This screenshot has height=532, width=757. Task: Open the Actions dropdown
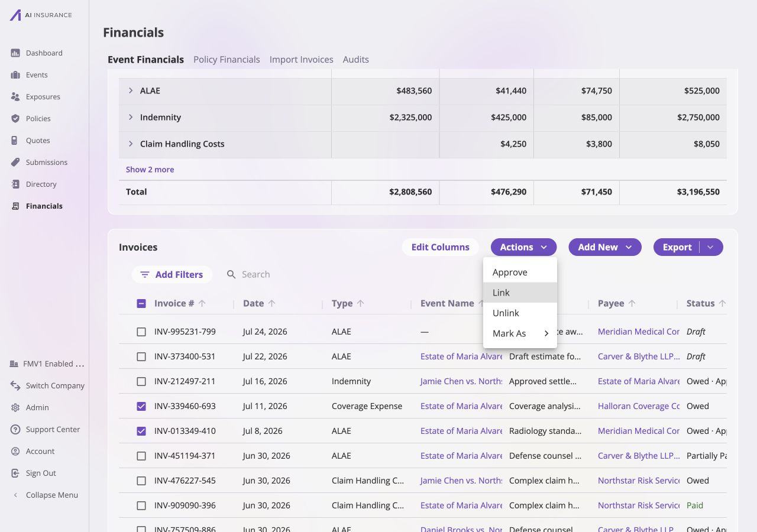coord(523,247)
